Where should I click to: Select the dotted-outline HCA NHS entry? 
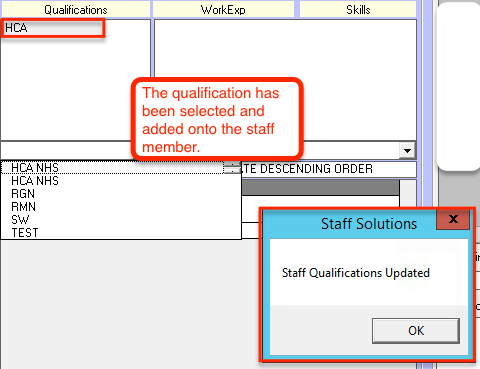pyautogui.click(x=112, y=167)
